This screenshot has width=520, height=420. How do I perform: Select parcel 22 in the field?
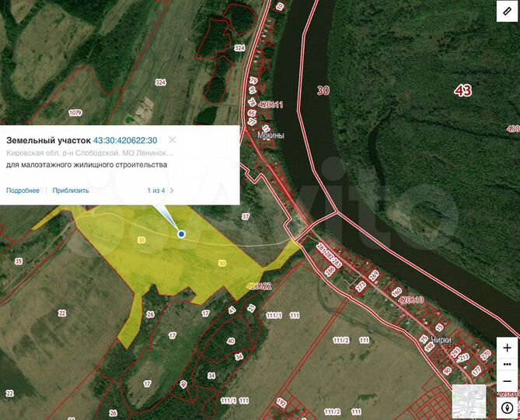62,313
